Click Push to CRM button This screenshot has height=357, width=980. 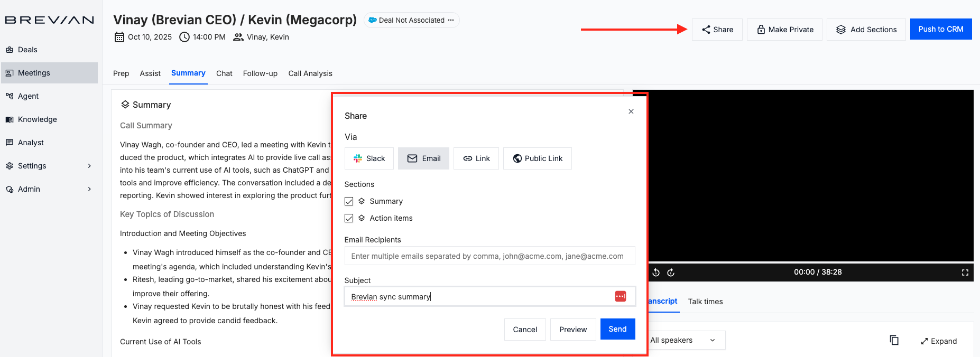(940, 30)
